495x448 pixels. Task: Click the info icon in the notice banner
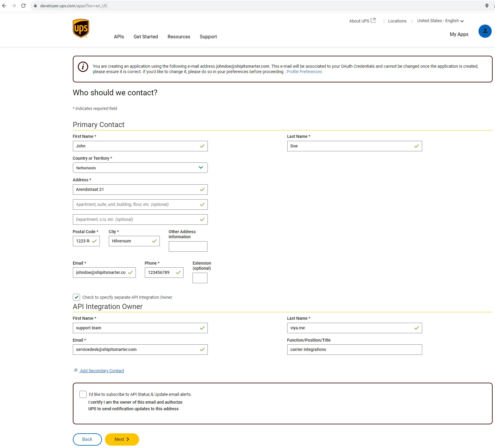coord(83,67)
